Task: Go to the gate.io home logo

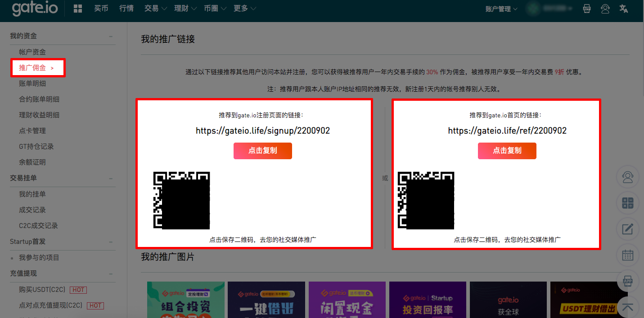Action: [x=35, y=9]
